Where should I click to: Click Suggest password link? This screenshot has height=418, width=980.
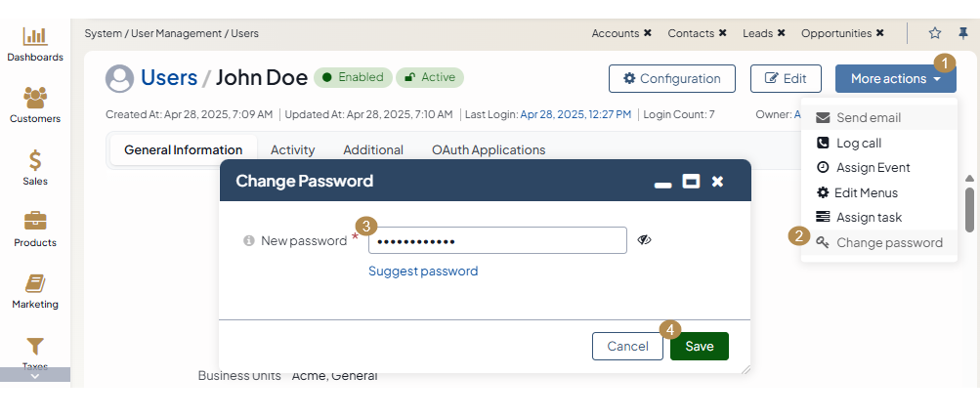coord(423,272)
